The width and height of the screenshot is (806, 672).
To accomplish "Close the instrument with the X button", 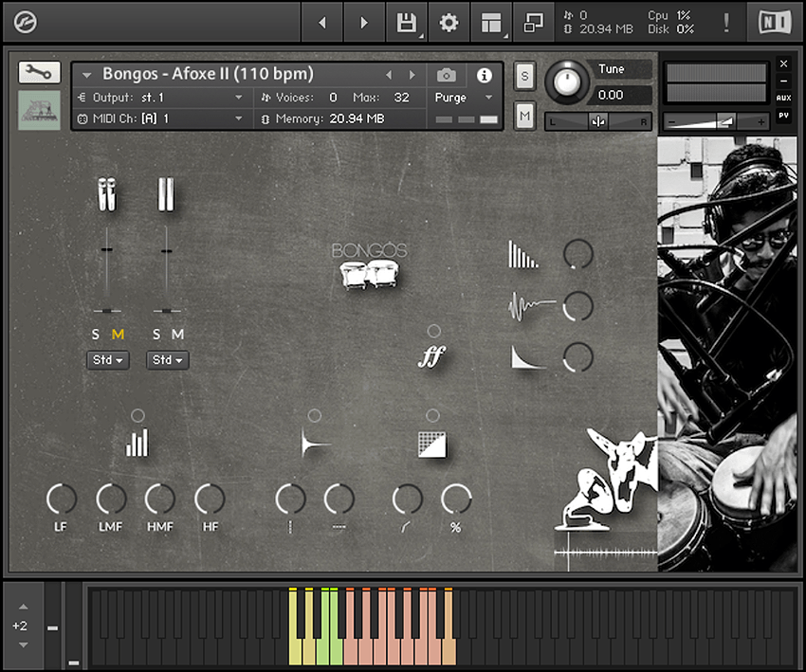I will [783, 64].
